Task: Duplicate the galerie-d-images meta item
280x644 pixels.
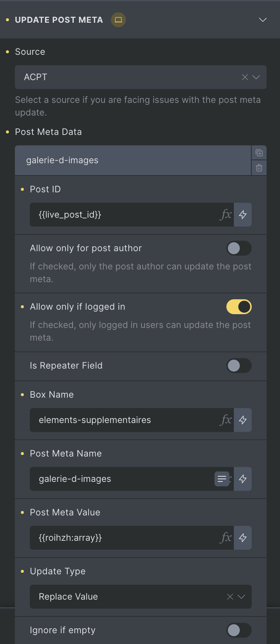Action: (259, 153)
